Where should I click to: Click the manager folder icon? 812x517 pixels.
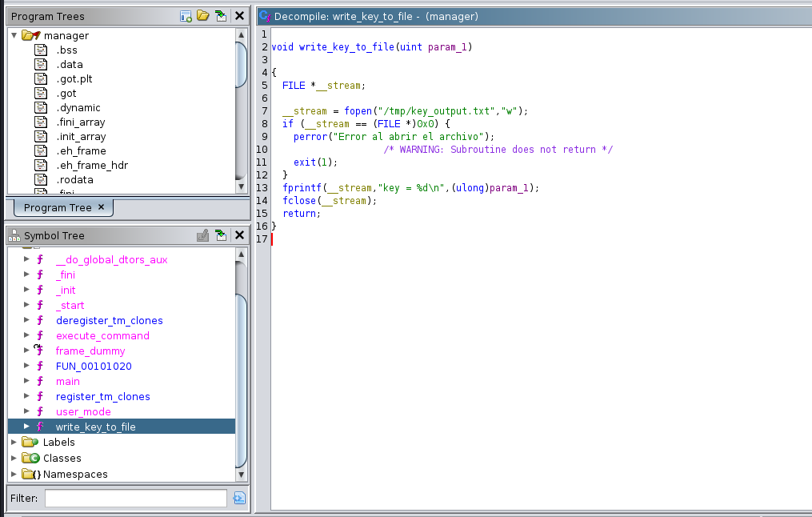pyautogui.click(x=30, y=35)
